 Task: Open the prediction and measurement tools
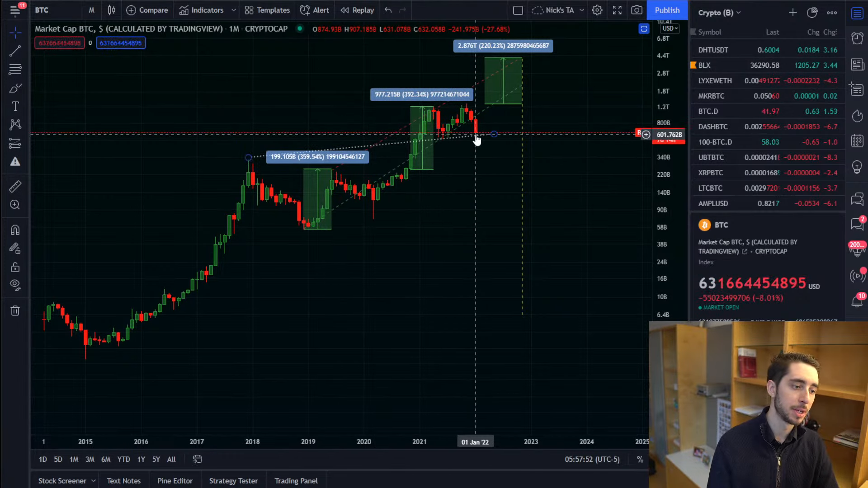pos(15,143)
